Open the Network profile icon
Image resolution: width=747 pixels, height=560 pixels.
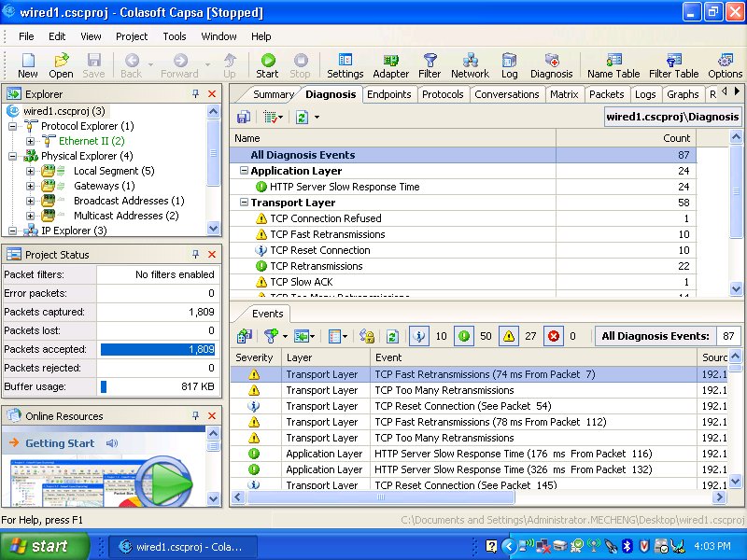[x=470, y=64]
